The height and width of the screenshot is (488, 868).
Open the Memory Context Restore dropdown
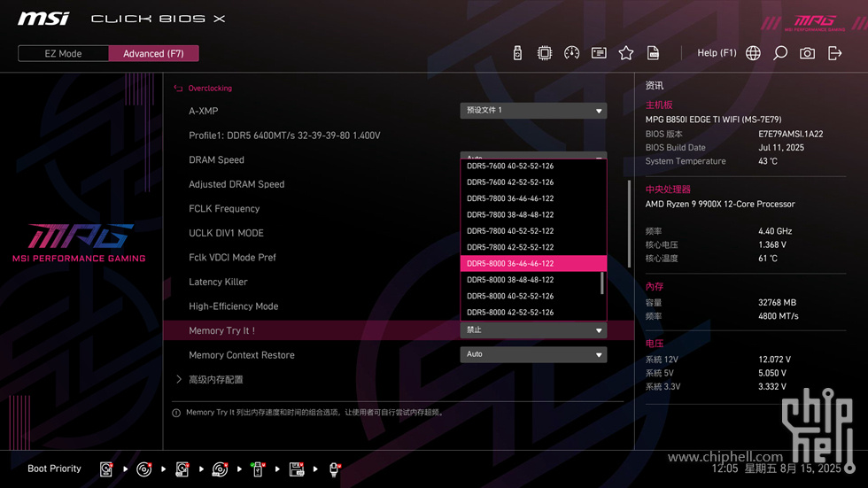click(533, 354)
